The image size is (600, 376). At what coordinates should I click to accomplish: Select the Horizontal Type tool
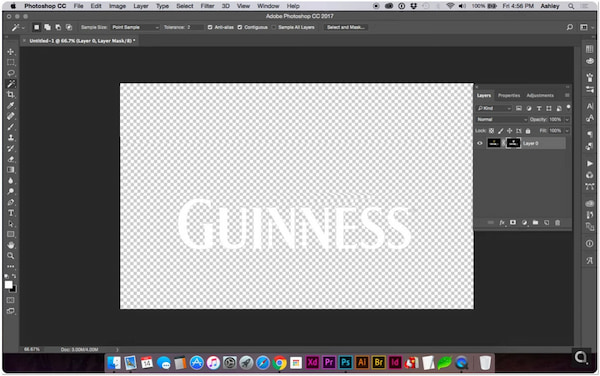coord(11,213)
